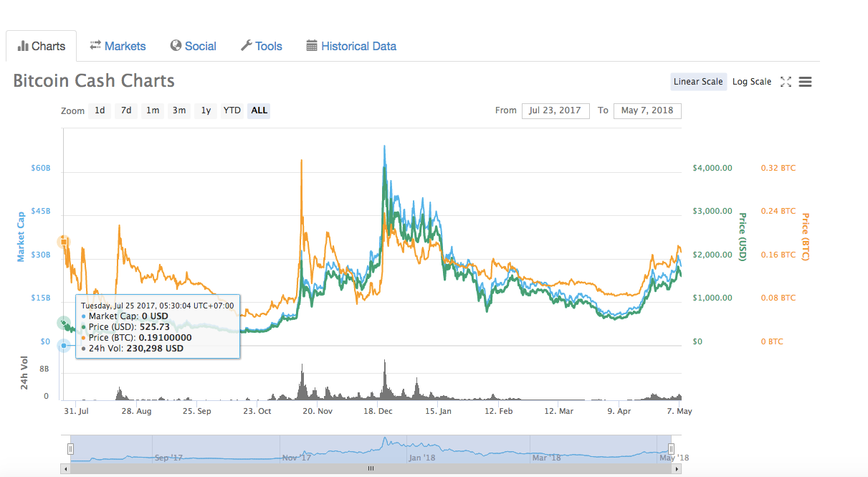Click the navigator scrollbar thumb grip
This screenshot has height=477, width=868.
371,468
